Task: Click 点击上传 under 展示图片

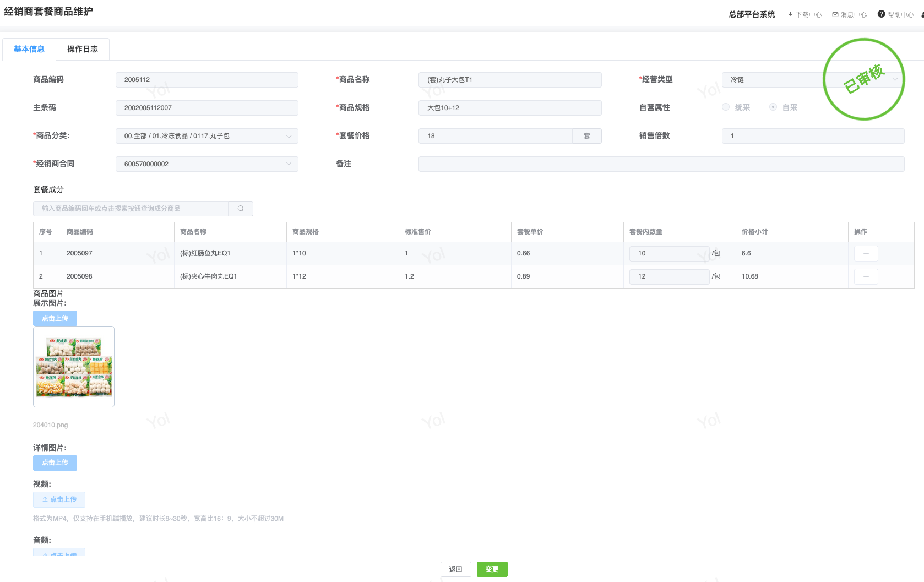Action: [55, 318]
